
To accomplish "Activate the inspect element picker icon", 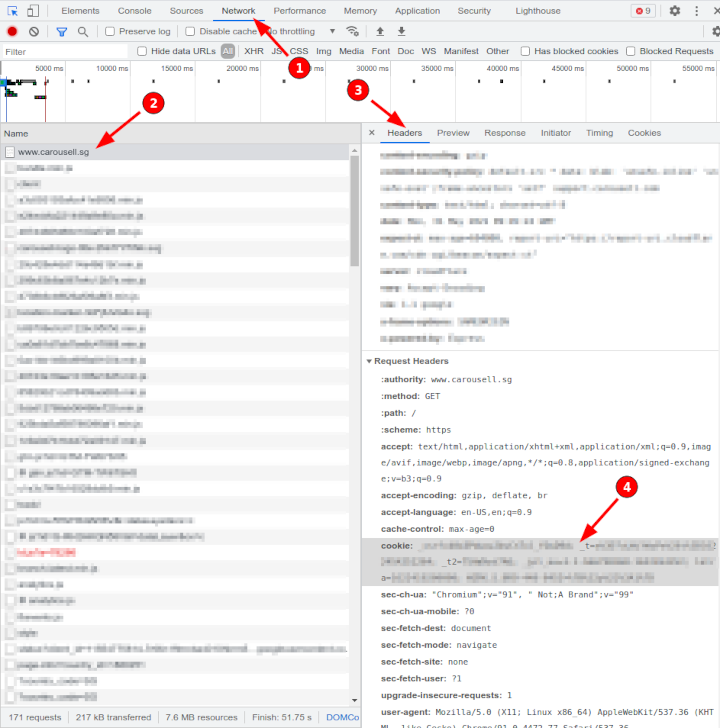I will 13,11.
